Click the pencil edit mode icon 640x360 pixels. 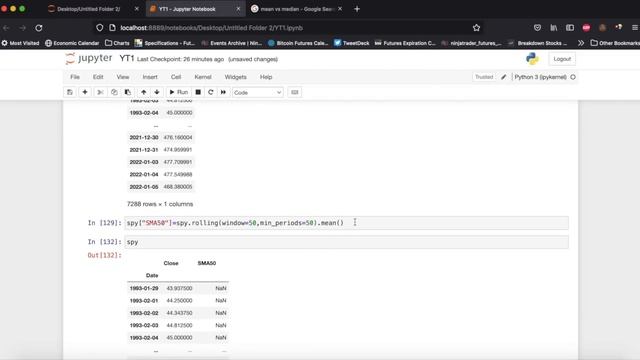504,77
